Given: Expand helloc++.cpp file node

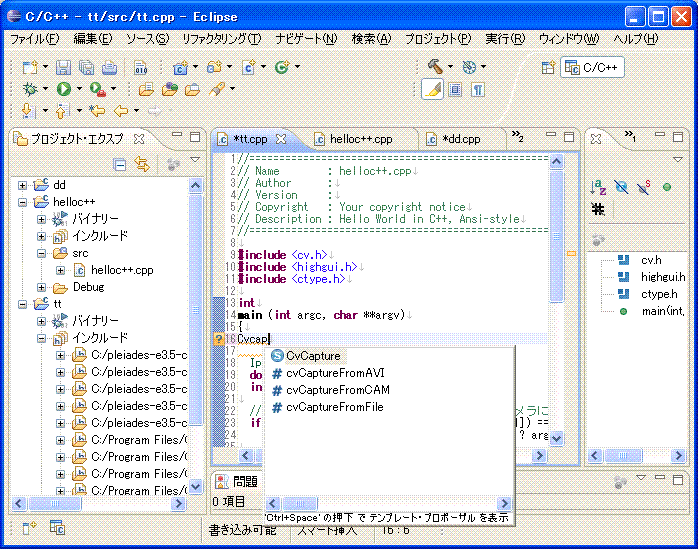Looking at the screenshot, I should [60, 270].
